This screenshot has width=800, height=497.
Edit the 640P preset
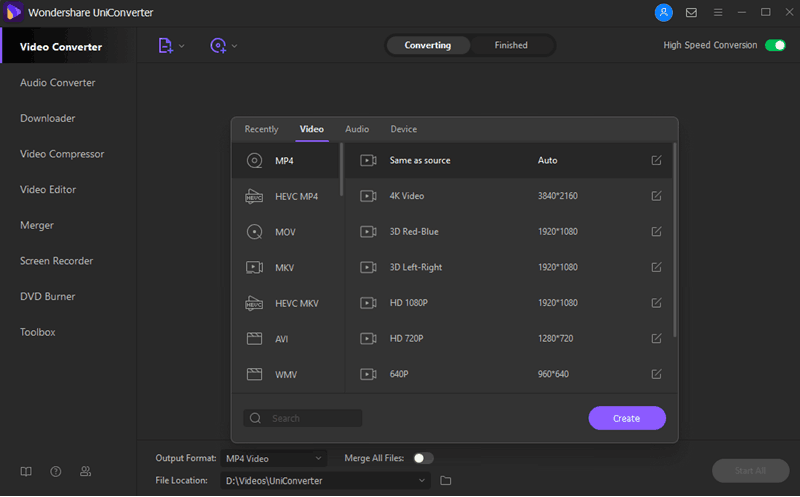[656, 374]
